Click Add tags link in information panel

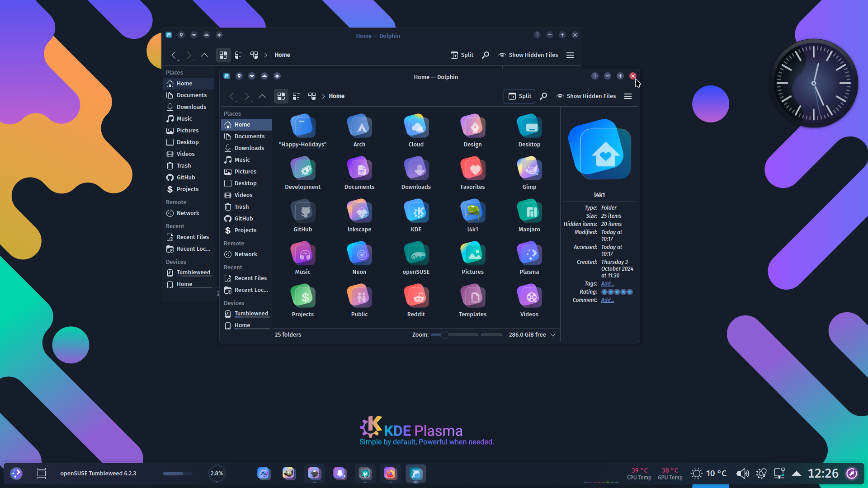click(608, 284)
